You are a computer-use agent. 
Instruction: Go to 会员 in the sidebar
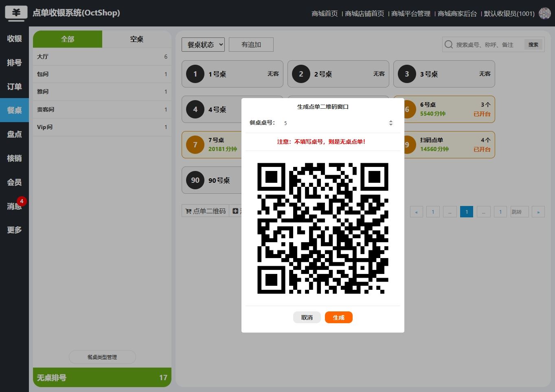pyautogui.click(x=14, y=182)
